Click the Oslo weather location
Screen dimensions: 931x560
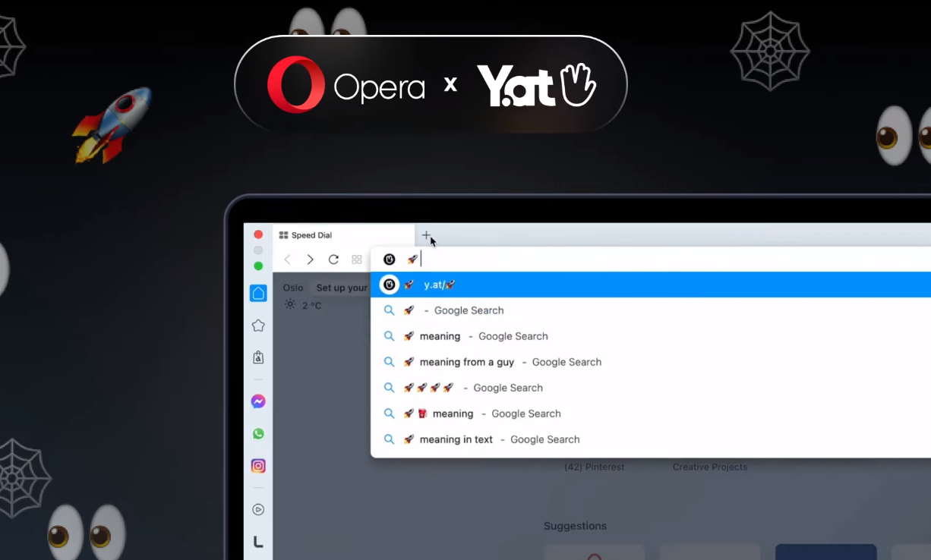point(293,288)
